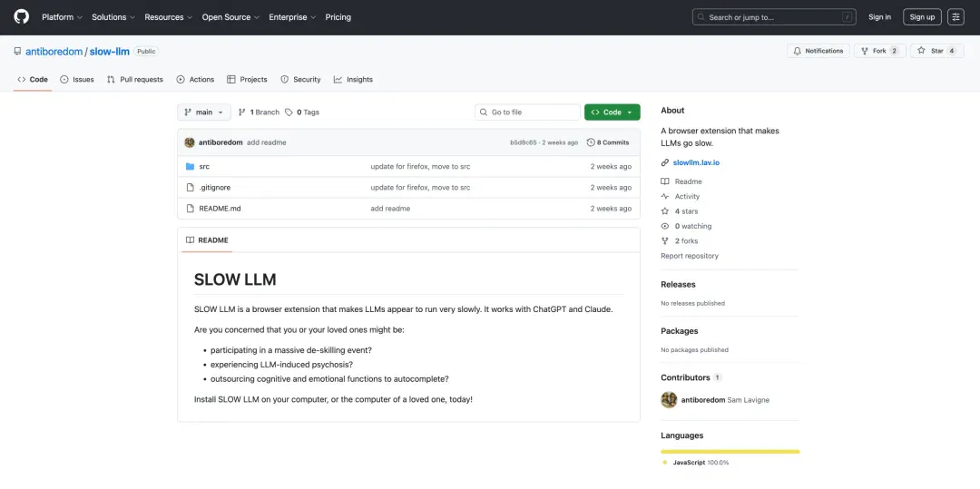Expand the Open Source header menu
This screenshot has width=980, height=489.
coord(230,17)
